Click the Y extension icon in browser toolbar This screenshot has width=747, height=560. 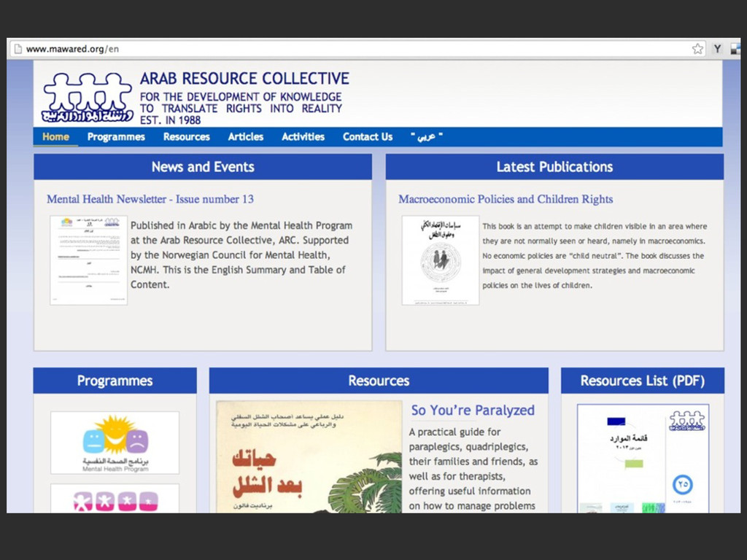coord(717,49)
